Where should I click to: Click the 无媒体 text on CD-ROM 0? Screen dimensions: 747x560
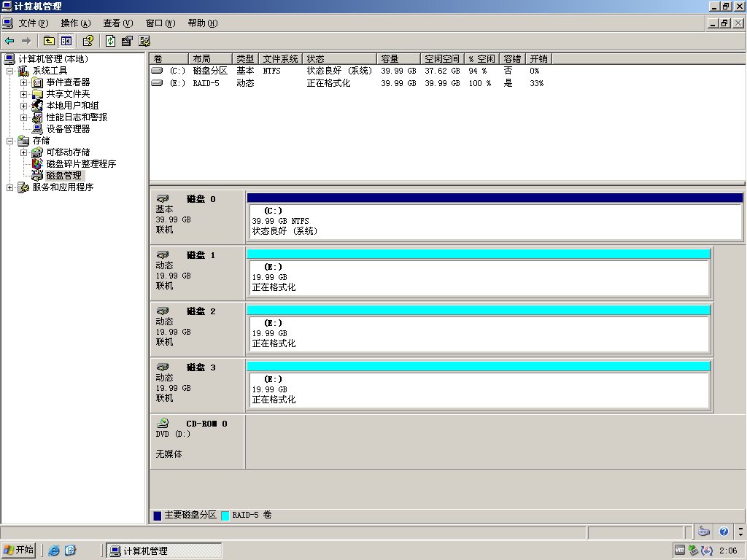(169, 454)
